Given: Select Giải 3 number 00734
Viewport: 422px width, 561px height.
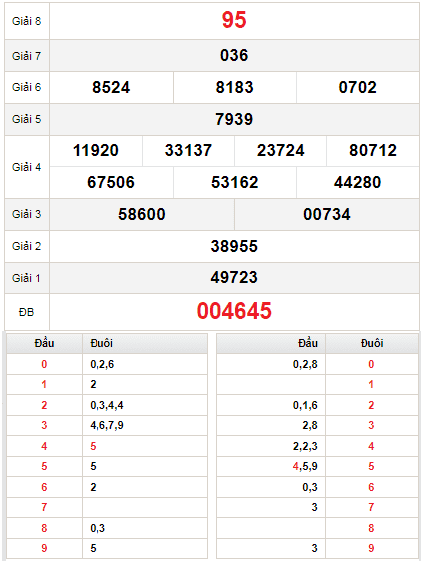Looking at the screenshot, I should click(327, 214).
